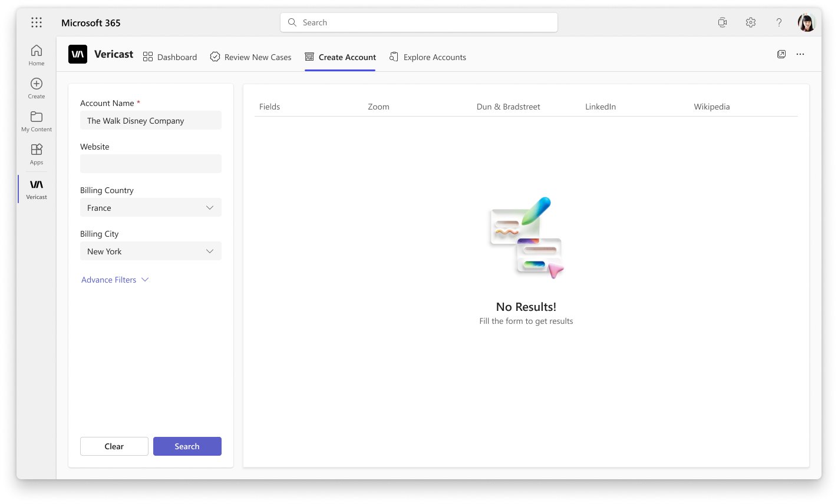
Task: Click the Vericast app name in header
Action: (114, 54)
